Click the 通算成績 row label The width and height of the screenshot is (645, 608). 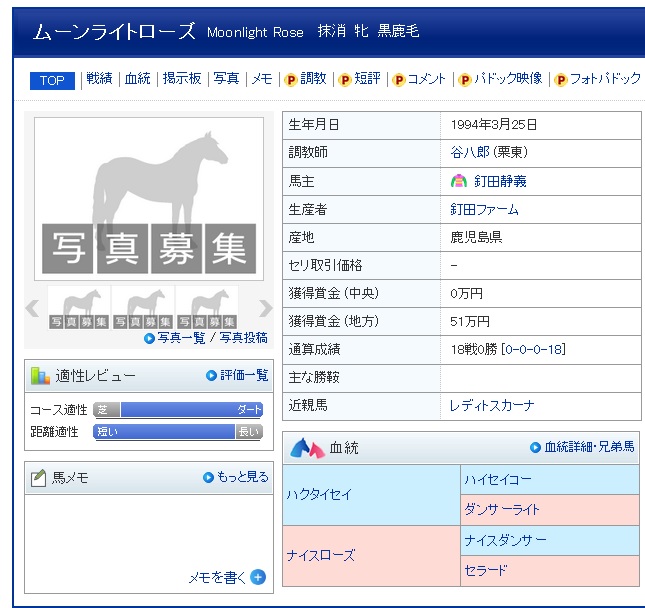coord(314,349)
